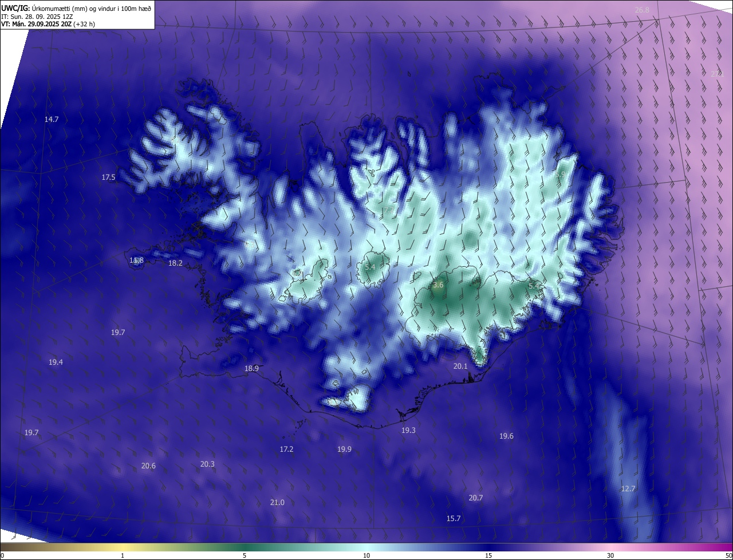Screen dimensions: 733x560
Task: Click the 26.8 value label
Action: 643,10
